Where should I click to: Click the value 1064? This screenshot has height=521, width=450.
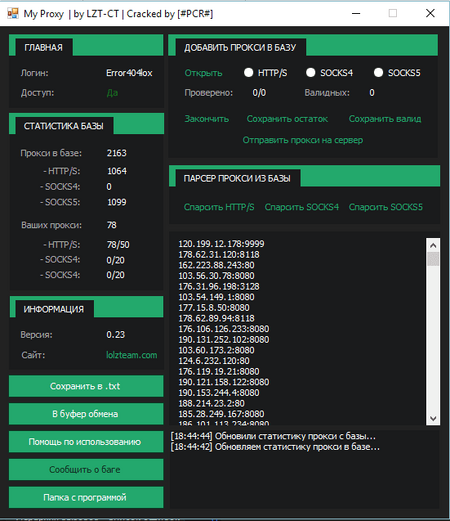[117, 171]
